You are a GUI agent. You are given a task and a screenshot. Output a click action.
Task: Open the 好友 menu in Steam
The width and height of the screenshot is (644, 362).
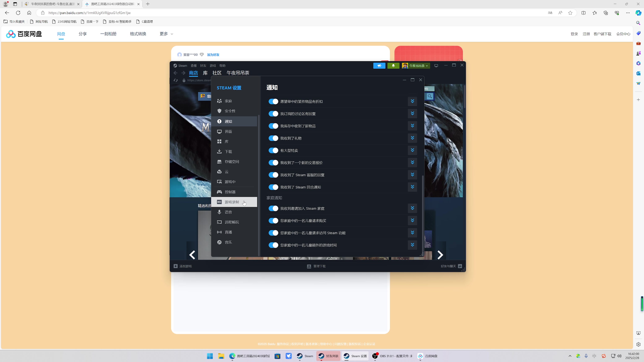203,65
